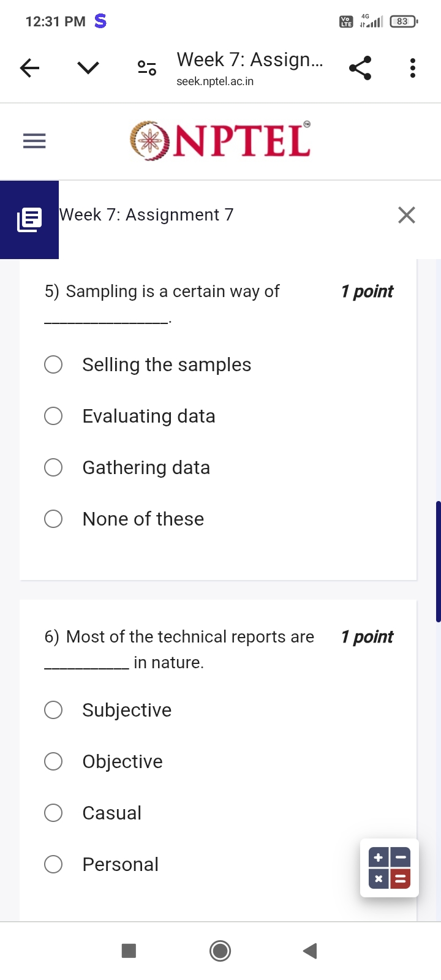The image size is (441, 980).
Task: Open the assignment document icon panel
Action: click(29, 220)
